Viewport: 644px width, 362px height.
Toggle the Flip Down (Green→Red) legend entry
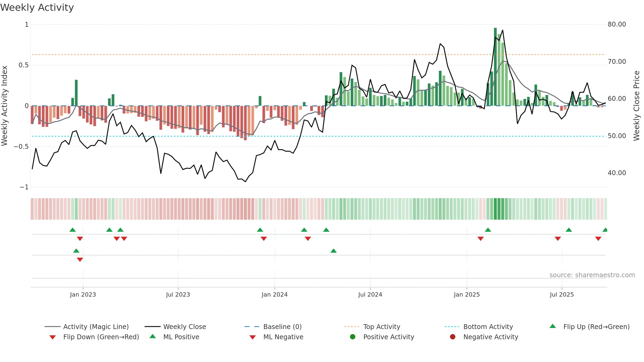[94, 337]
